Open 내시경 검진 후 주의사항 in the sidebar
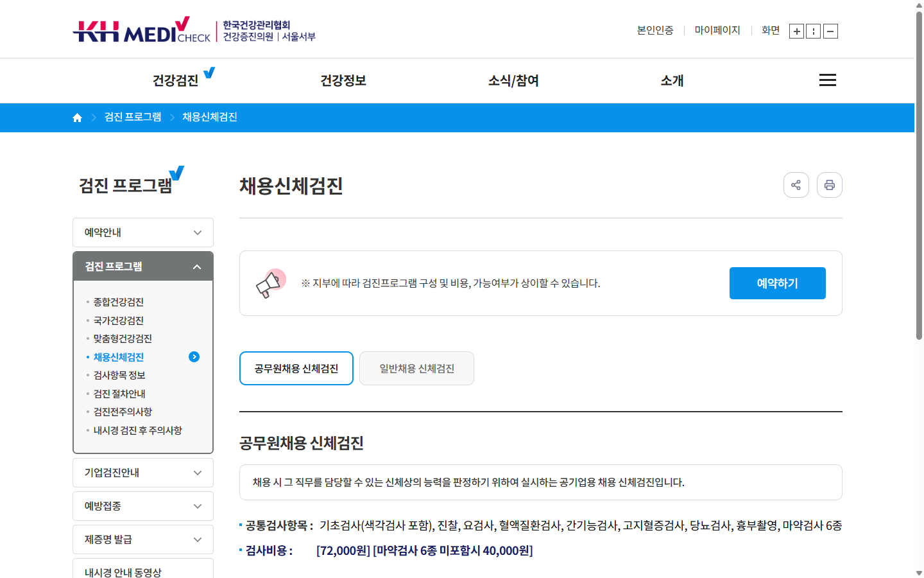 click(x=138, y=430)
